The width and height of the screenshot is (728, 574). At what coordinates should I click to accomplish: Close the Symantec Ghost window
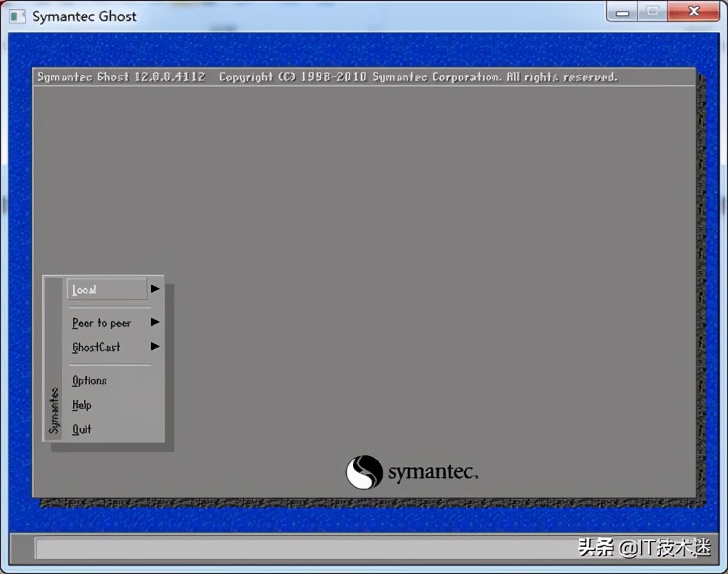[694, 12]
